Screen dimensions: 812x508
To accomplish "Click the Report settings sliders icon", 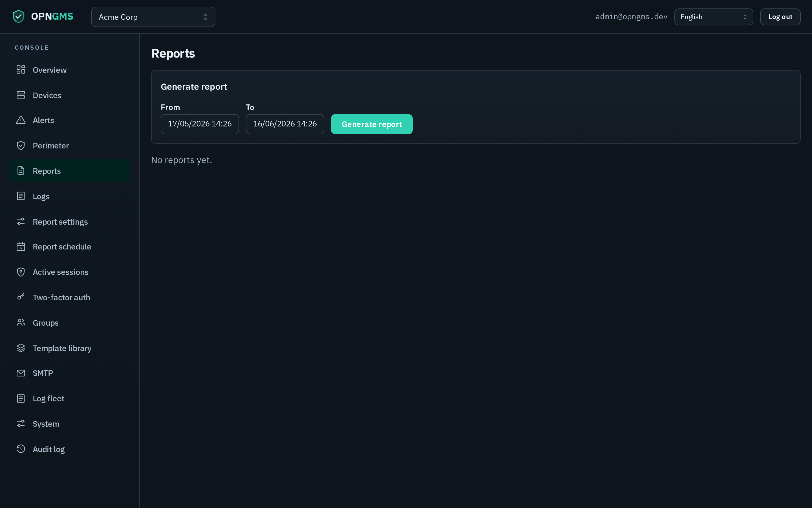I will tap(21, 222).
